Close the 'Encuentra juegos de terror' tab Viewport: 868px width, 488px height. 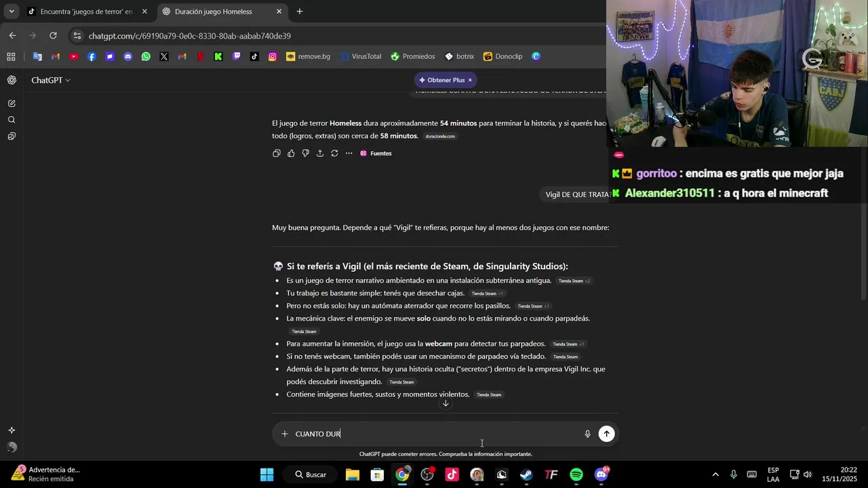coord(144,12)
